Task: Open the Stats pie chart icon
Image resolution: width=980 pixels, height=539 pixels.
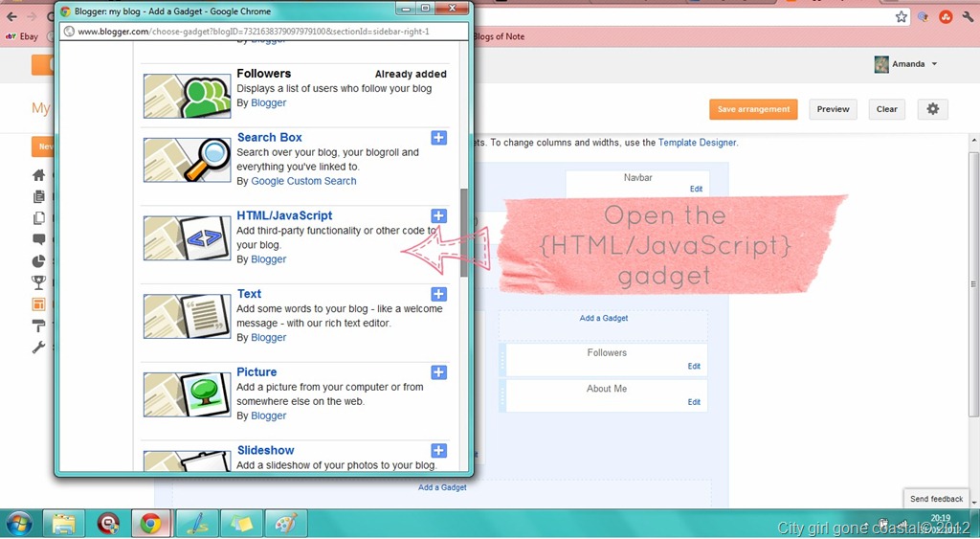Action: click(x=38, y=260)
